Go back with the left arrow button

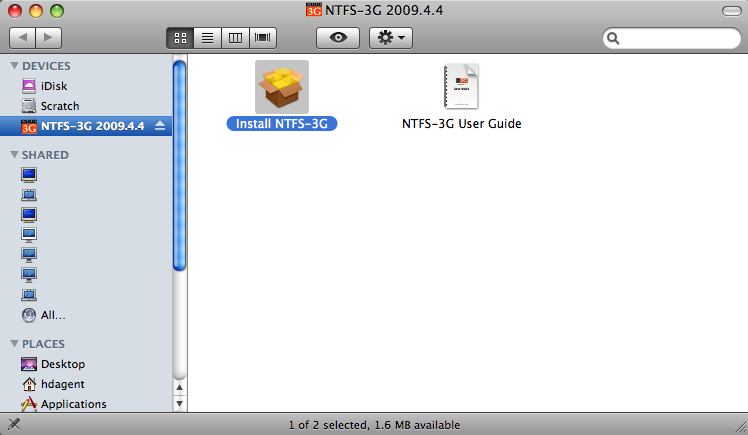pyautogui.click(x=22, y=38)
